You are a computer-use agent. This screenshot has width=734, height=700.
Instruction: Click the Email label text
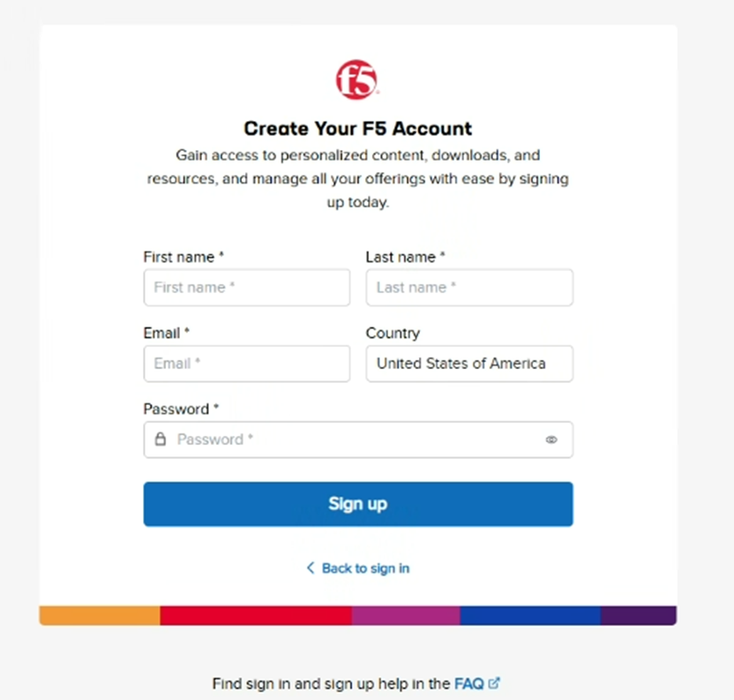(x=166, y=333)
